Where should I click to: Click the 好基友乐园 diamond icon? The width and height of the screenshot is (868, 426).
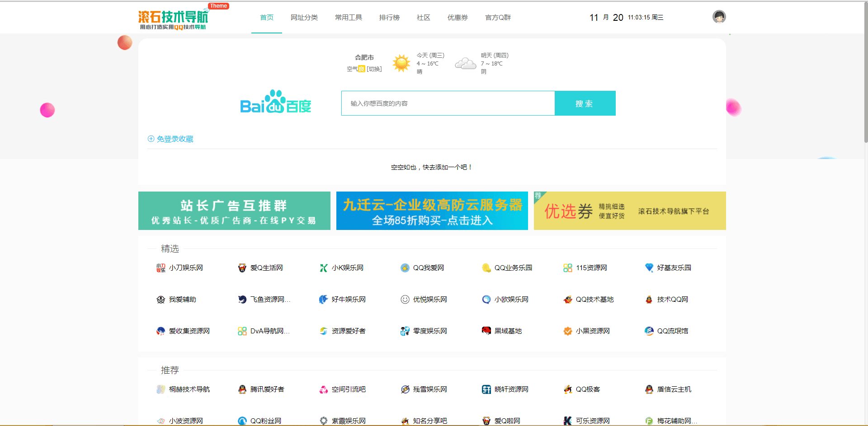pos(649,268)
